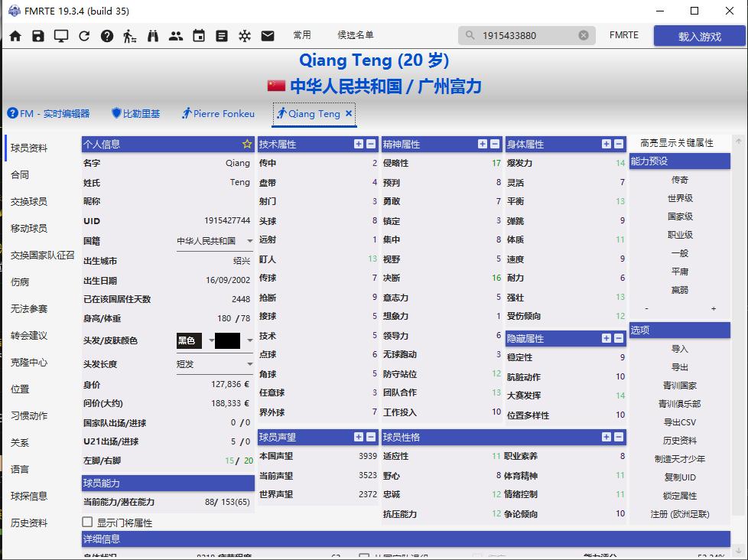Image resolution: width=748 pixels, height=560 pixels.
Task: Click the black hair color swatch
Action: click(x=226, y=340)
